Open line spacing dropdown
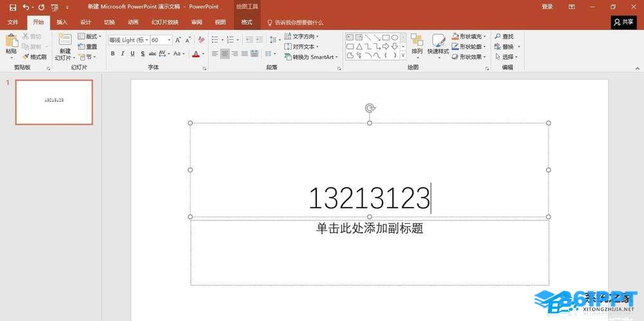644x321 pixels. pyautogui.click(x=275, y=40)
